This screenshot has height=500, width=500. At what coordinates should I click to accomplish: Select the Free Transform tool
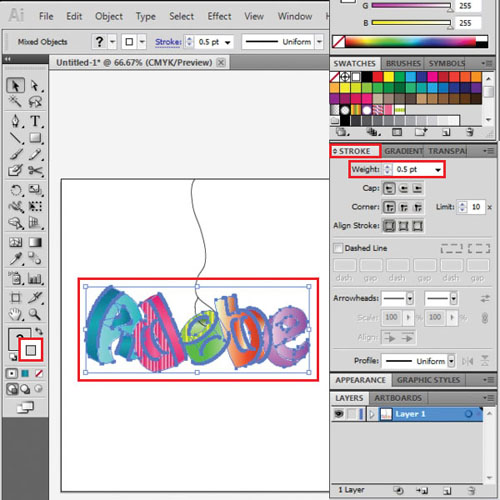(35, 207)
